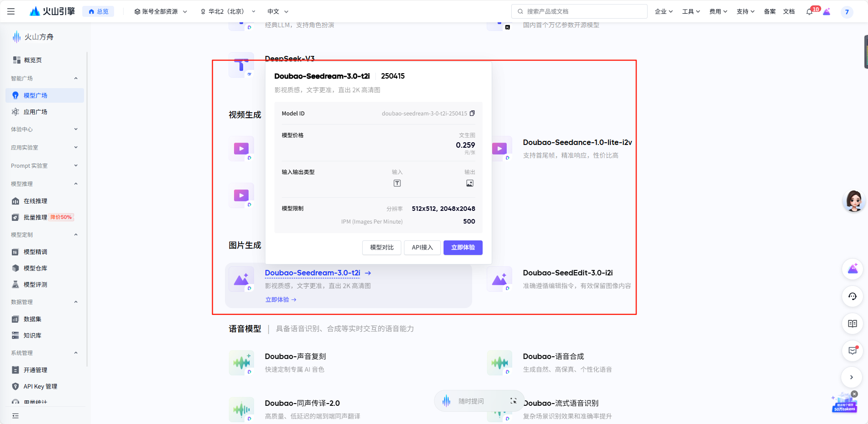Open 概览页 in the sidebar
868x424 pixels.
pyautogui.click(x=45, y=60)
